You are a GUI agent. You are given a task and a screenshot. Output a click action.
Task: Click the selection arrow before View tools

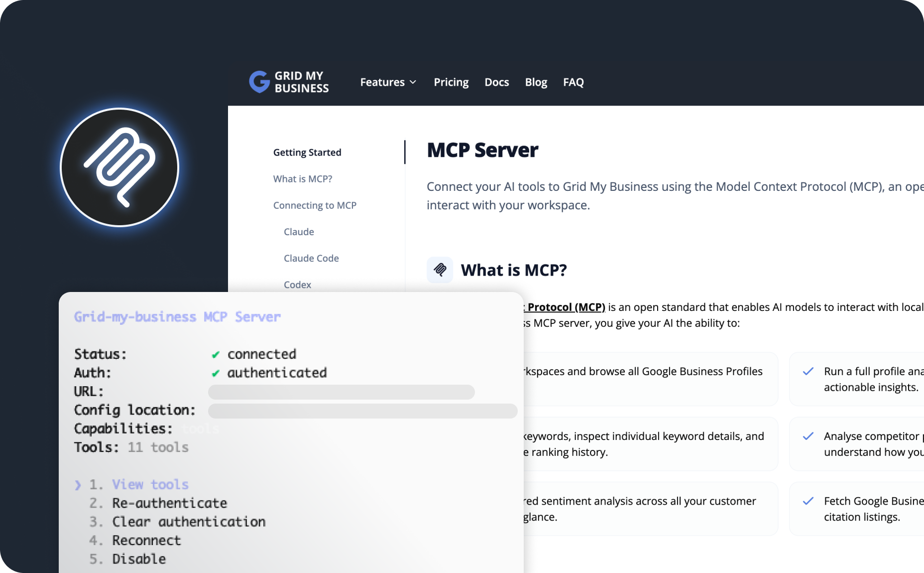pyautogui.click(x=78, y=485)
